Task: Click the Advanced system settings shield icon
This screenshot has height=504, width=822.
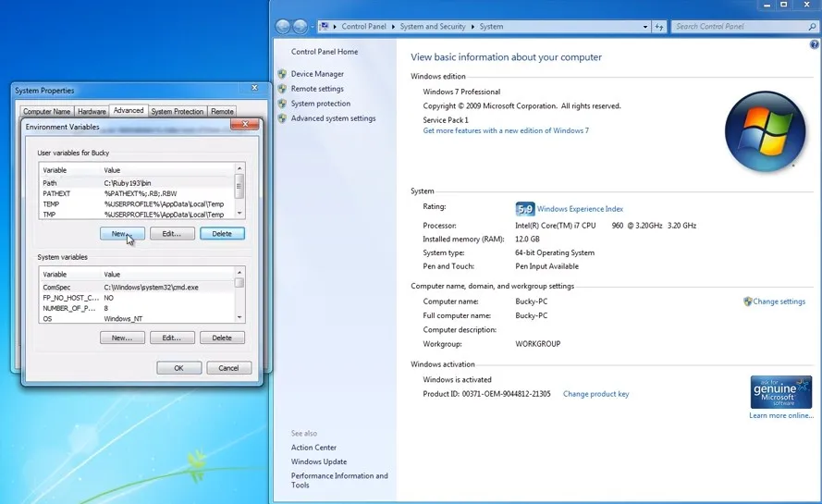Action: coord(282,118)
